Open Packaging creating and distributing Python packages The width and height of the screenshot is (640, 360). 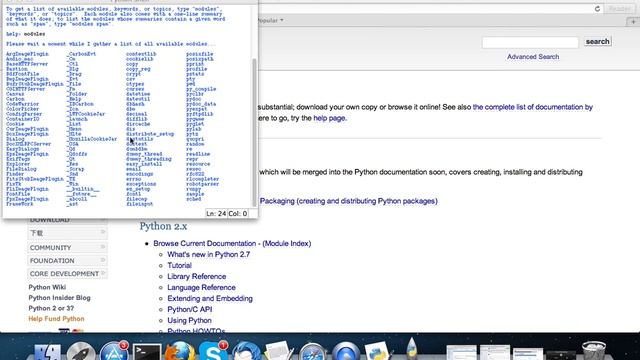(x=349, y=201)
